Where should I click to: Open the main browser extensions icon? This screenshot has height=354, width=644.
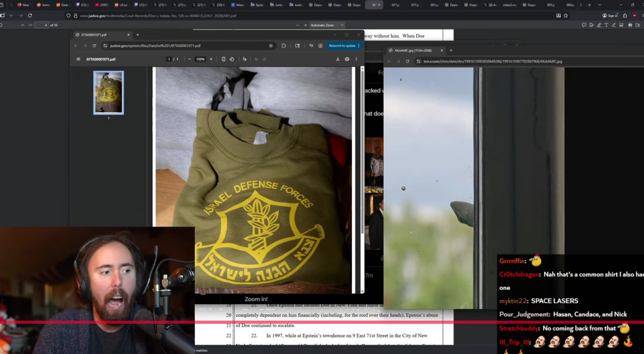pyautogui.click(x=625, y=15)
